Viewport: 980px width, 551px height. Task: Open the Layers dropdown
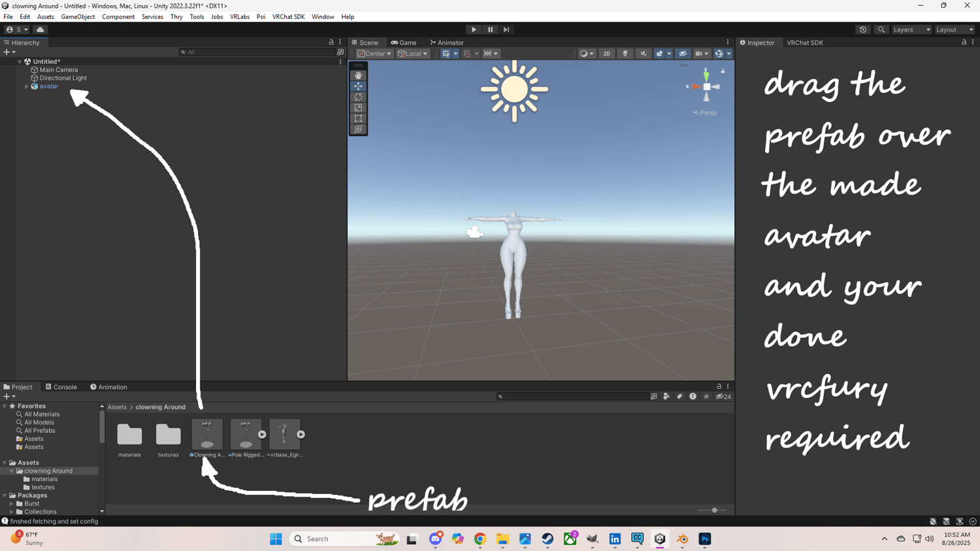coord(911,29)
